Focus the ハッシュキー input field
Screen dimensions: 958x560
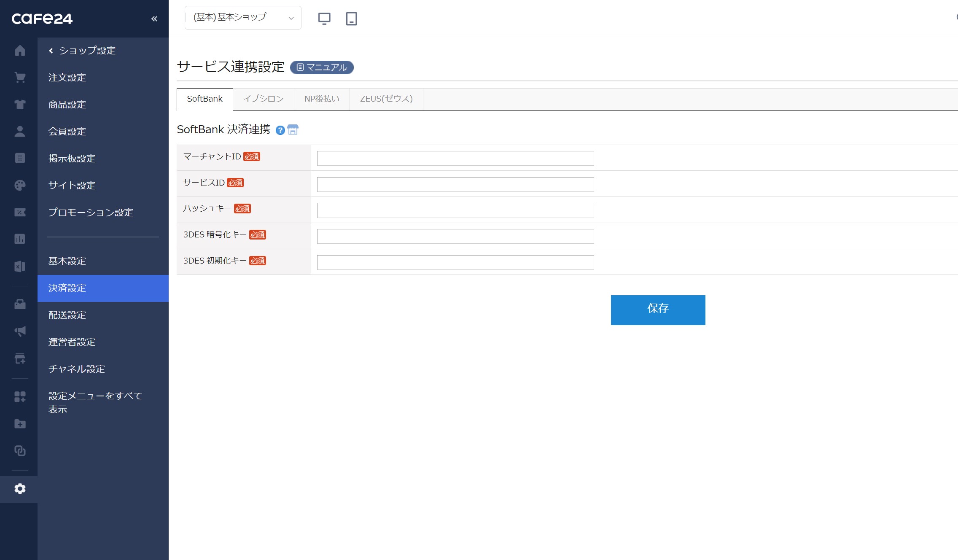click(455, 210)
